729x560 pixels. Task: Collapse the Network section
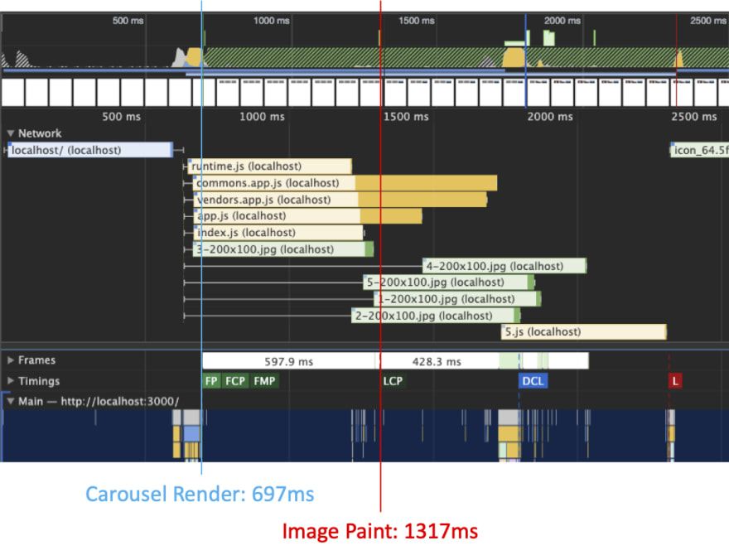click(11, 133)
